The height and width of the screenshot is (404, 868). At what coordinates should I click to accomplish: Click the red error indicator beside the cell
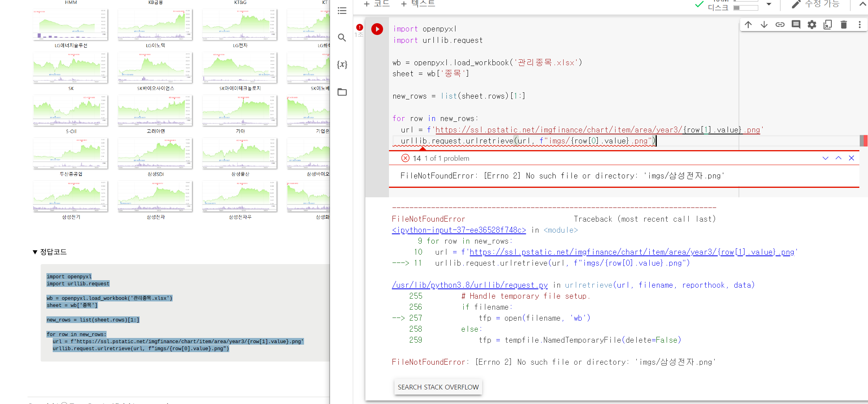359,27
